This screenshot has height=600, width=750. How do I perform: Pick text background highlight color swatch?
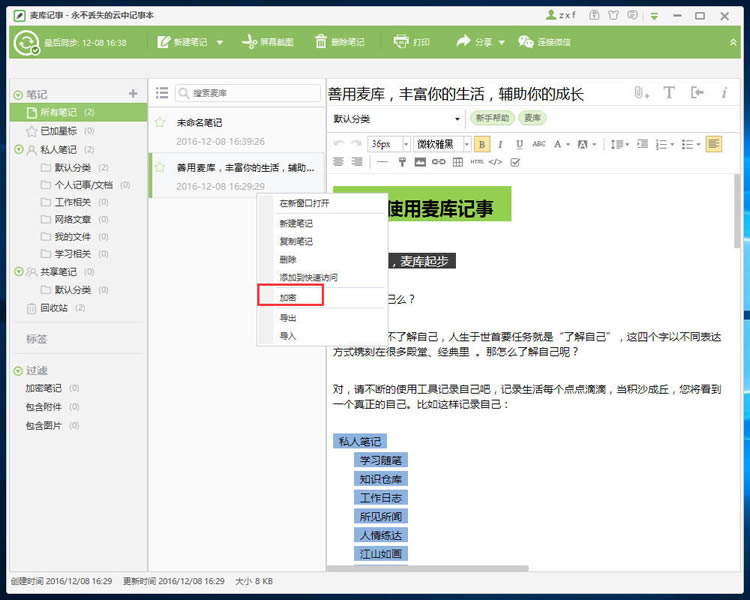coord(582,144)
